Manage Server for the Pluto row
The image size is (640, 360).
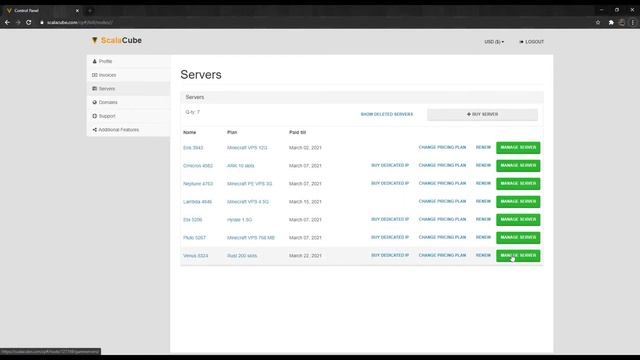tap(518, 238)
